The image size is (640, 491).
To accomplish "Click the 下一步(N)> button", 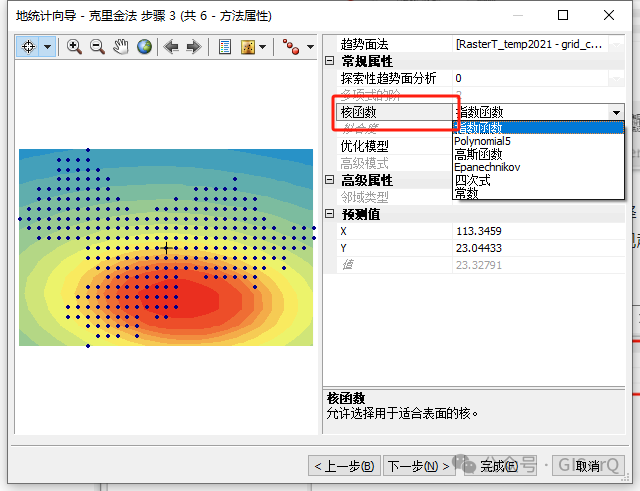I will click(418, 466).
